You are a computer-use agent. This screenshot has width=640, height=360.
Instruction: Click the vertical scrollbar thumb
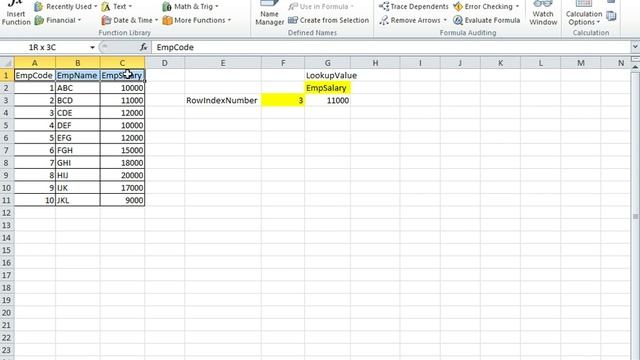click(636, 216)
